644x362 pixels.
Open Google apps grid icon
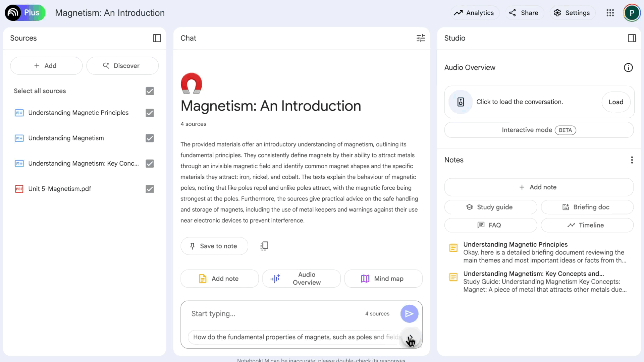[x=610, y=13]
